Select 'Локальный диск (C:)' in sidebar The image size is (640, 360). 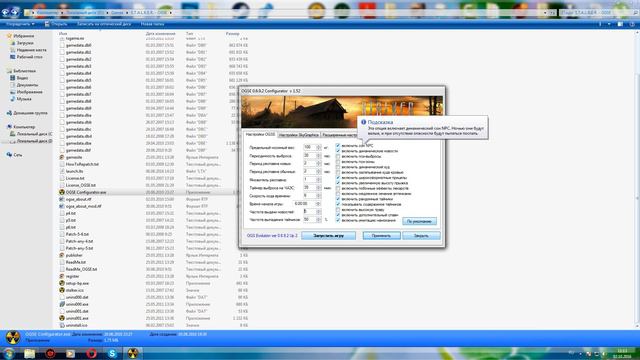click(x=31, y=134)
